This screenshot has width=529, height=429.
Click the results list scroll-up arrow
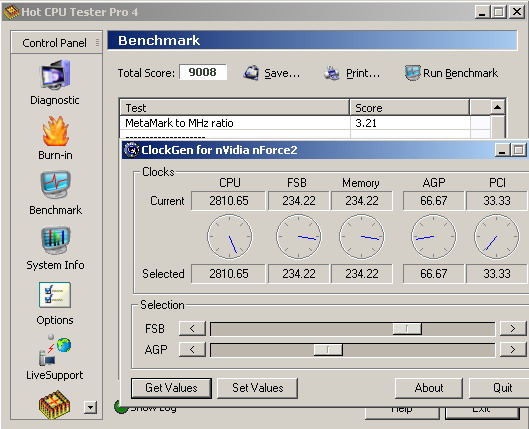[x=497, y=108]
